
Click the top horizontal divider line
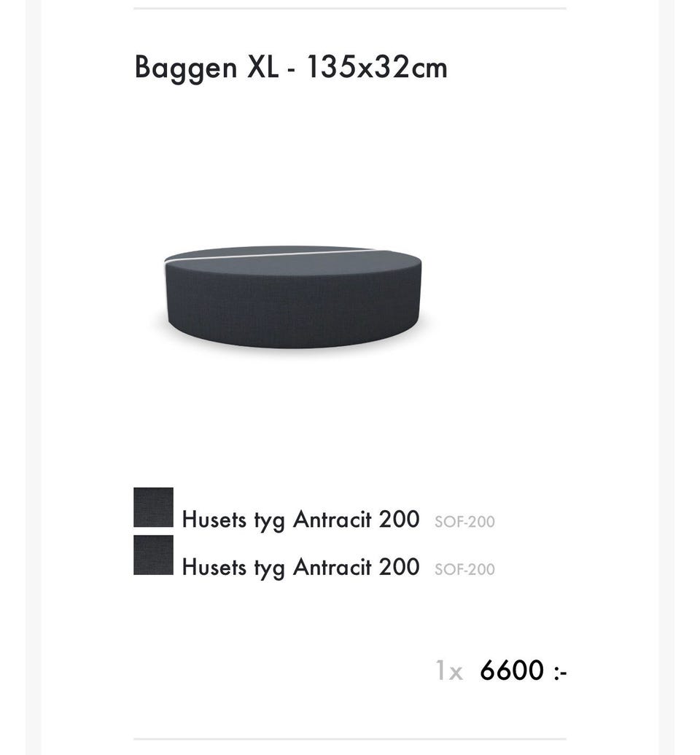pyautogui.click(x=350, y=8)
